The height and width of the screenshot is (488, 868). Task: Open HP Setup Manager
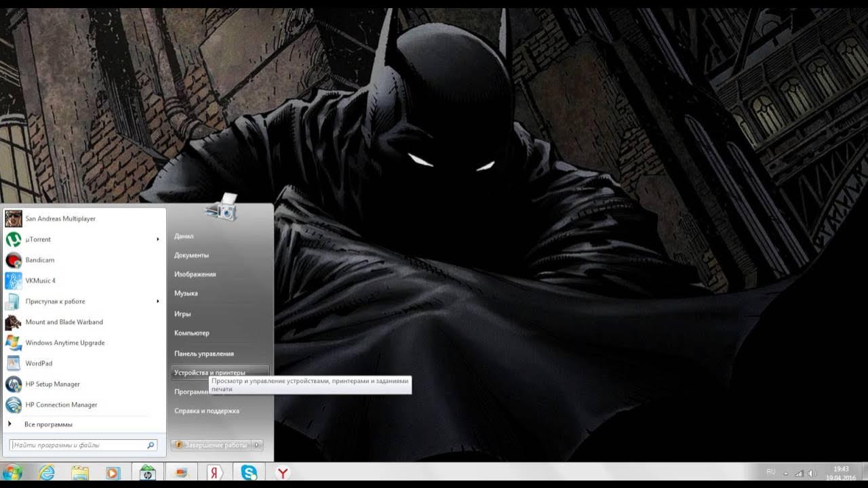(x=84, y=384)
